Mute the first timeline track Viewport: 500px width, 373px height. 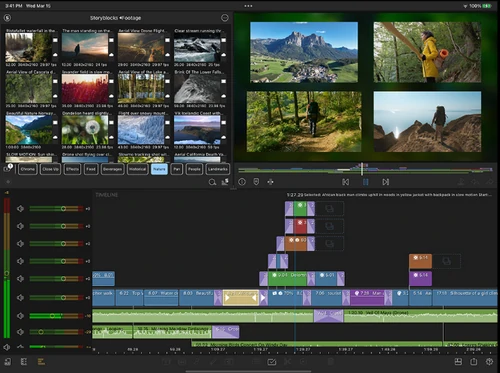point(20,209)
